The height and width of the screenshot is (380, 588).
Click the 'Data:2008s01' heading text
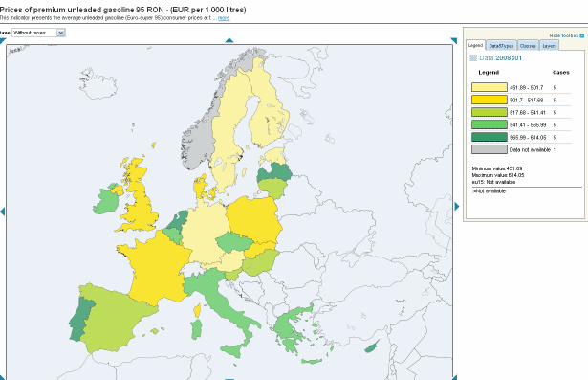tap(500, 57)
